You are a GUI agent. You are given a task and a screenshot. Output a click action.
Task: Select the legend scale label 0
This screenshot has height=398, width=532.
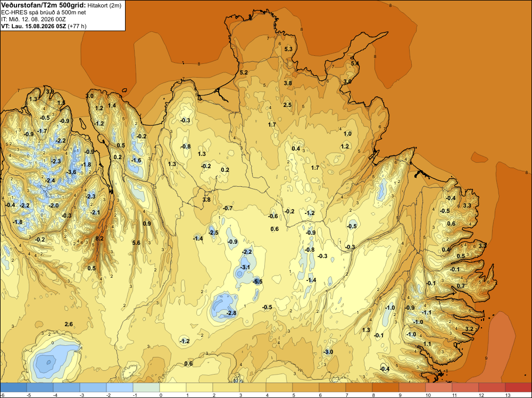[161, 395]
